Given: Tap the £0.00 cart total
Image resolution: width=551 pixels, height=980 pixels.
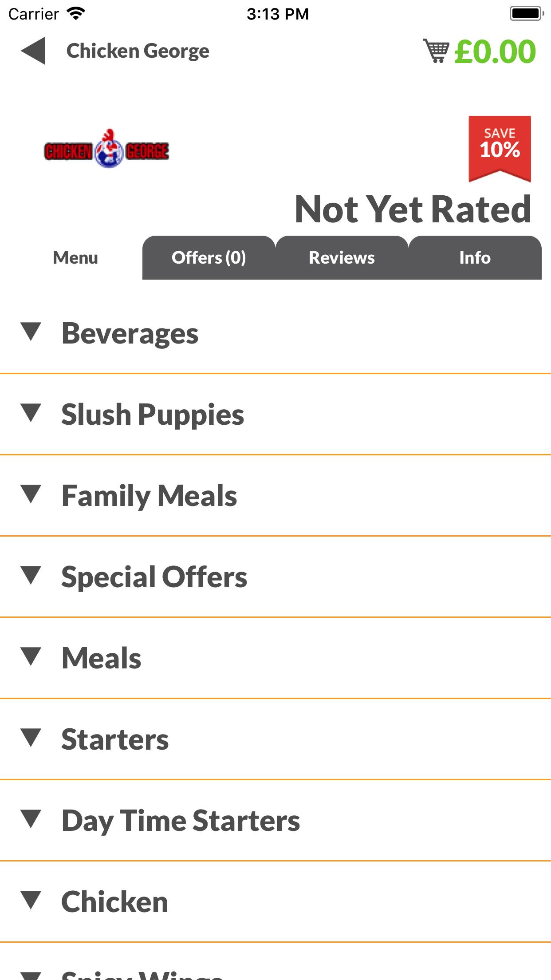Looking at the screenshot, I should [x=495, y=51].
